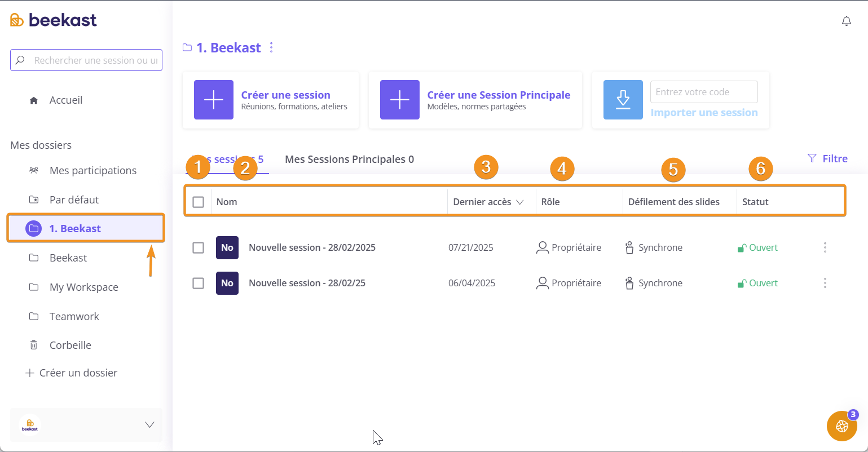Open the Filtre filter options
The width and height of the screenshot is (868, 452).
pyautogui.click(x=827, y=158)
